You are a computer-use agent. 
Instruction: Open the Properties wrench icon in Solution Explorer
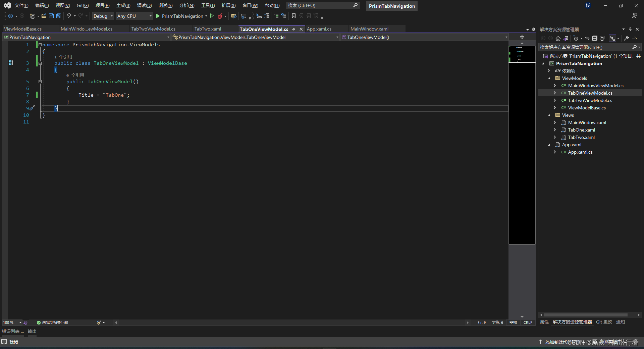click(626, 38)
